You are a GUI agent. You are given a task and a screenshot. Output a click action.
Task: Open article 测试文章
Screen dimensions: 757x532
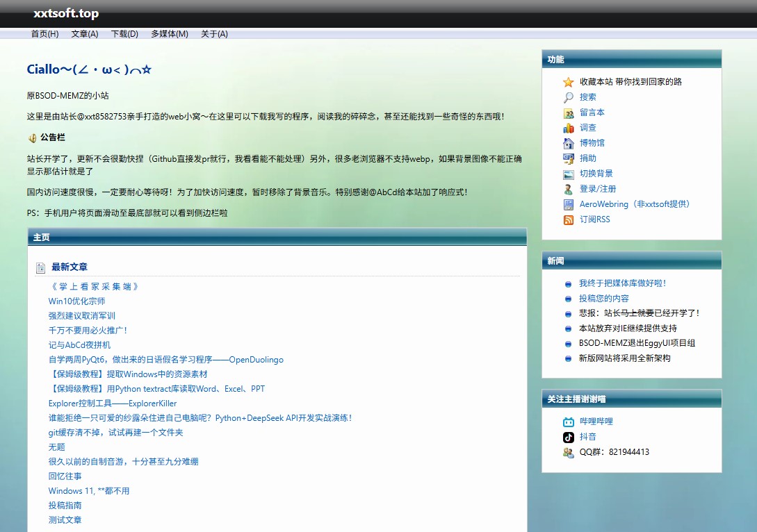[x=65, y=520]
